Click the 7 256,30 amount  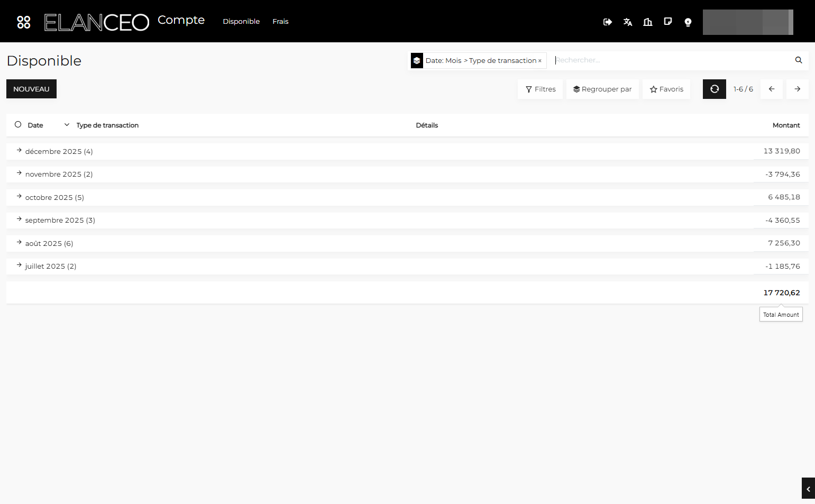click(x=784, y=243)
